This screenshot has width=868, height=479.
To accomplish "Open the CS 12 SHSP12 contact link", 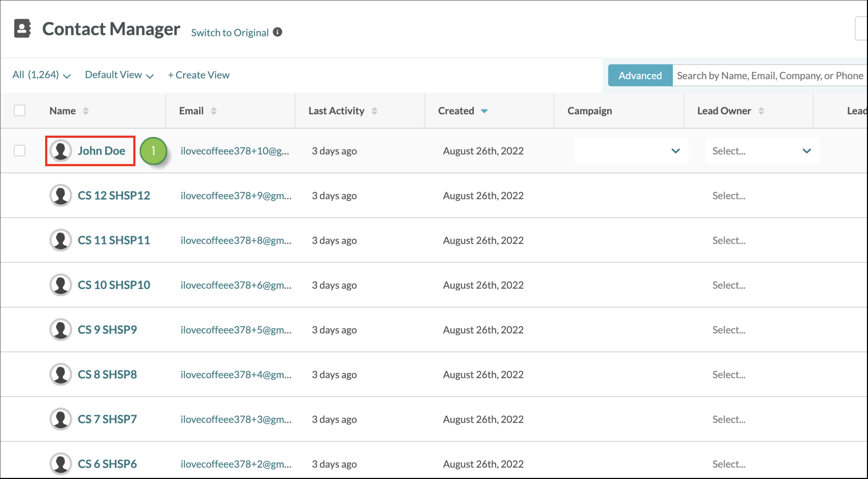I will pyautogui.click(x=114, y=196).
